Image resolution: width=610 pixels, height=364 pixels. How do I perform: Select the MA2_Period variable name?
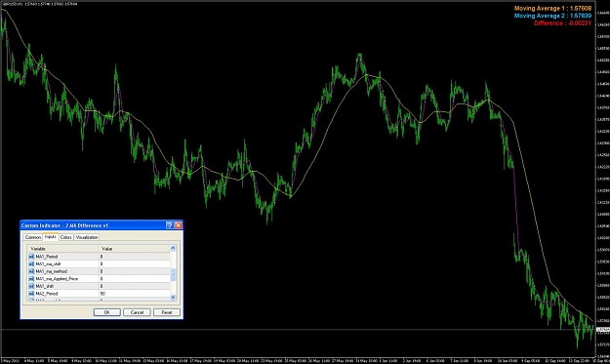47,294
